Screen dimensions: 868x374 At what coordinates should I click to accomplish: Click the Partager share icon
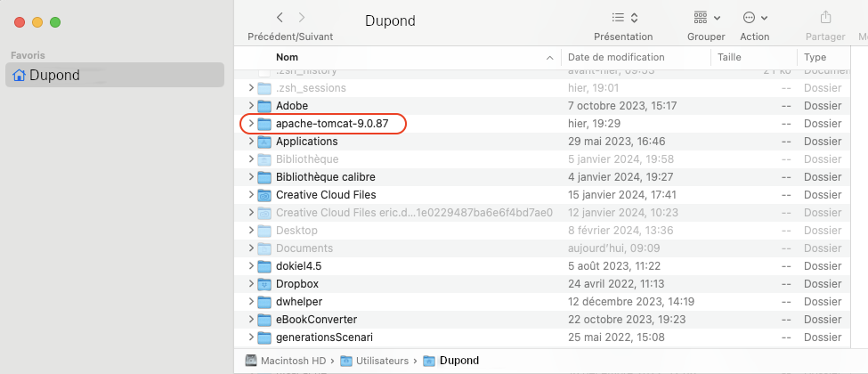[x=825, y=18]
